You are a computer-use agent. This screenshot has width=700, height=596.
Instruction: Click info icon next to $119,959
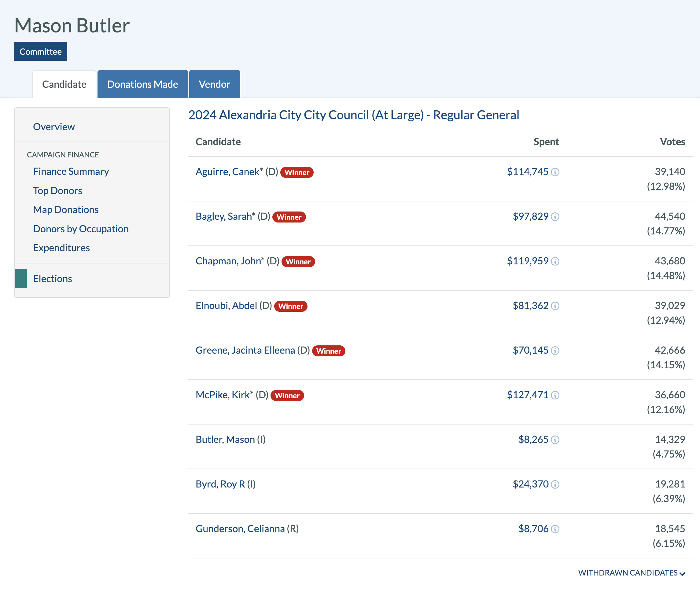tap(555, 262)
